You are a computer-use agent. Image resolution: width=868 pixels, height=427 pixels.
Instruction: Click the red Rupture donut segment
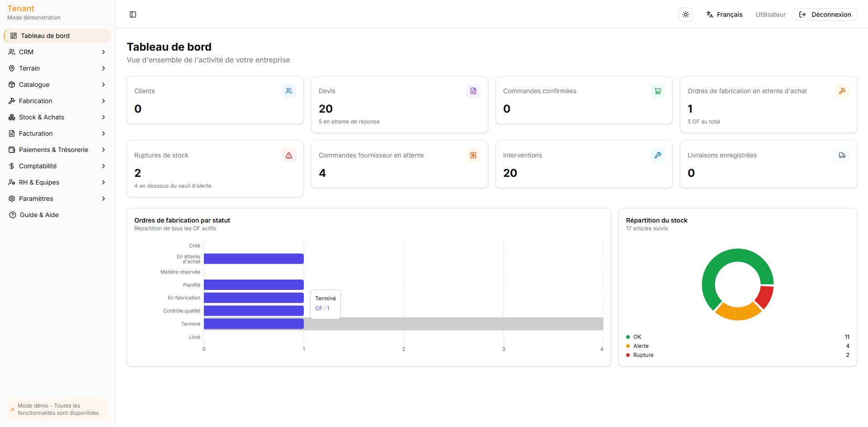click(x=765, y=297)
